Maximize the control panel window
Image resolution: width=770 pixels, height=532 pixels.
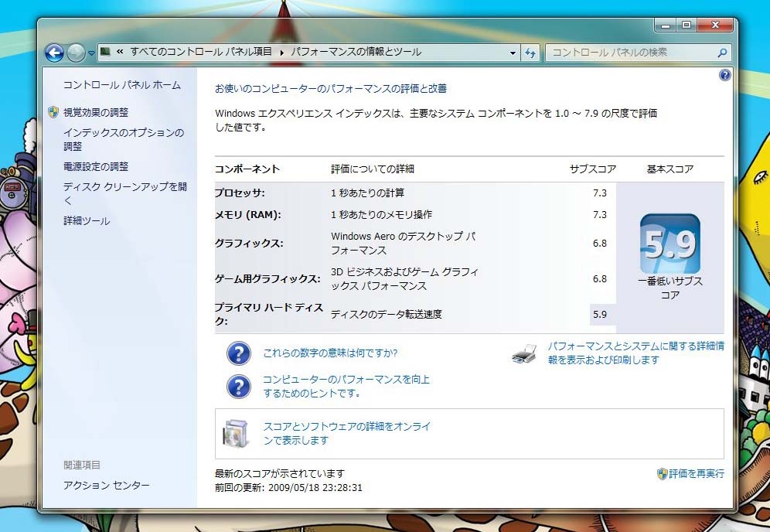(687, 25)
